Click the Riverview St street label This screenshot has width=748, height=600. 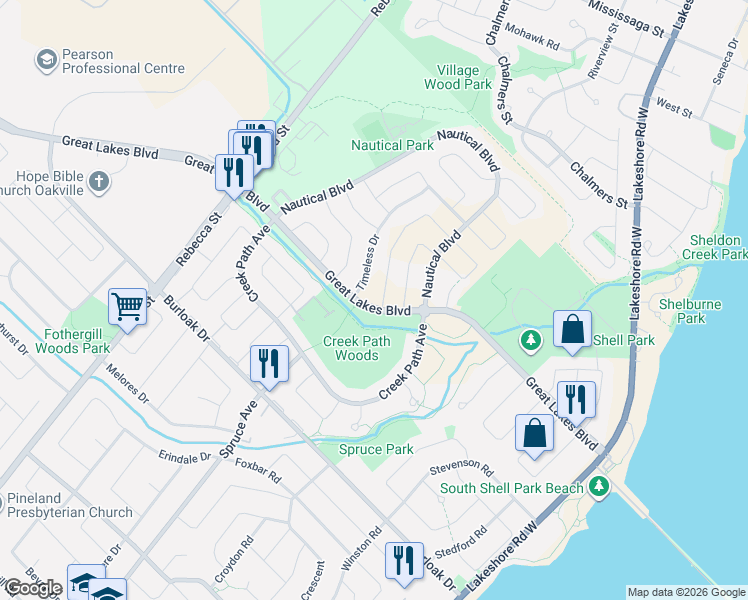point(603,50)
